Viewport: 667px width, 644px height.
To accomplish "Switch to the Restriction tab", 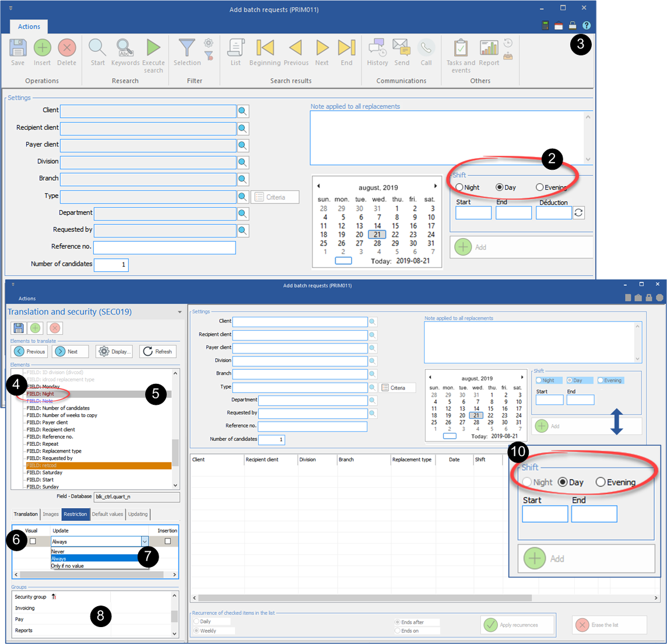I will coord(75,514).
